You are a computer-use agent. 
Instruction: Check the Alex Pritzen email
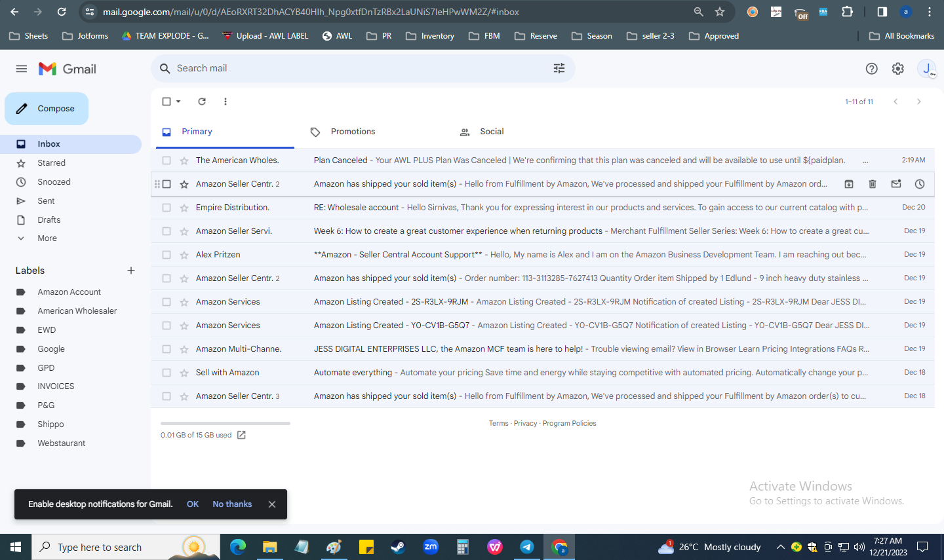click(167, 255)
